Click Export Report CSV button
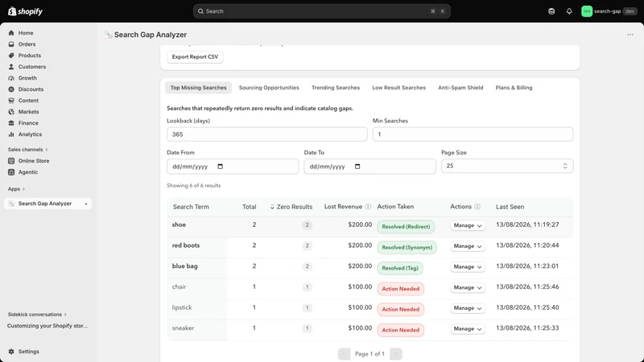 pyautogui.click(x=195, y=56)
